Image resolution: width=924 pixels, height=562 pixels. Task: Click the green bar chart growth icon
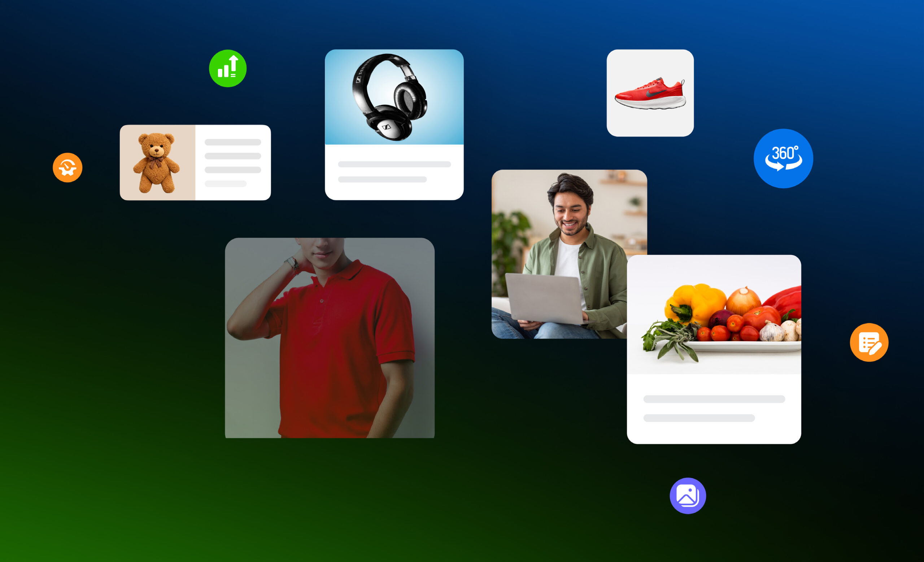click(228, 68)
